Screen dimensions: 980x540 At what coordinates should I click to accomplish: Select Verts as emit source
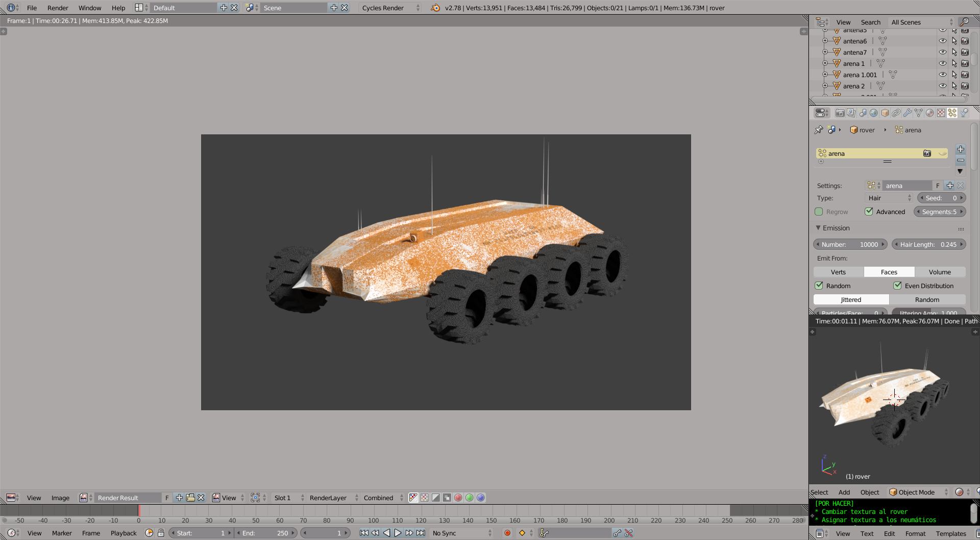838,272
